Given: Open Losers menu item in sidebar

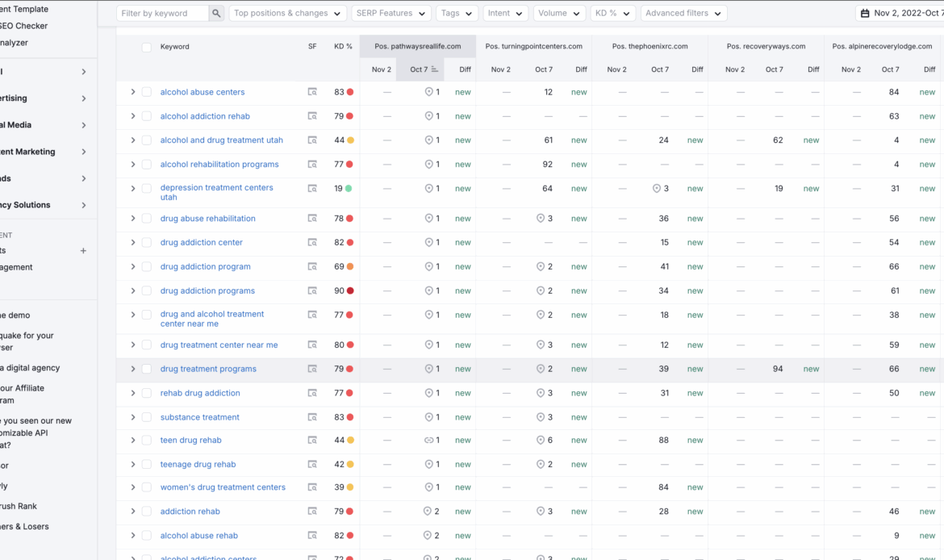Looking at the screenshot, I should tap(24, 527).
